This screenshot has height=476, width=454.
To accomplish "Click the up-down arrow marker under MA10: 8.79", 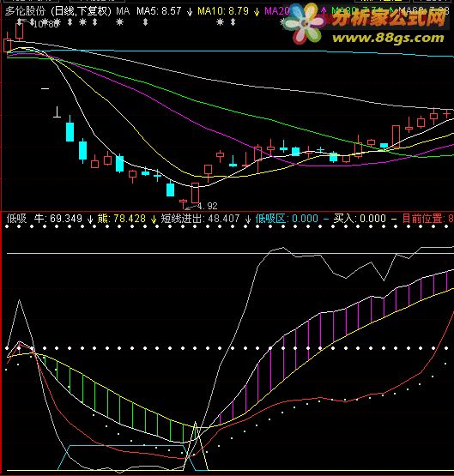I will tap(233, 21).
